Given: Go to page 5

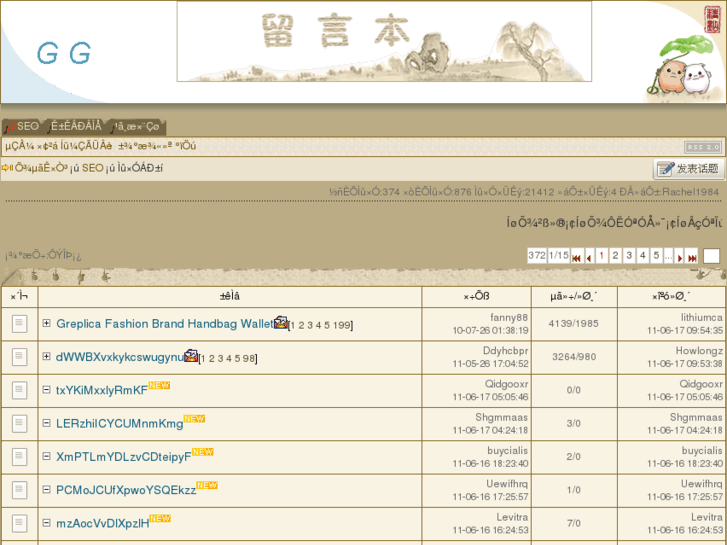Looking at the screenshot, I should 656,256.
